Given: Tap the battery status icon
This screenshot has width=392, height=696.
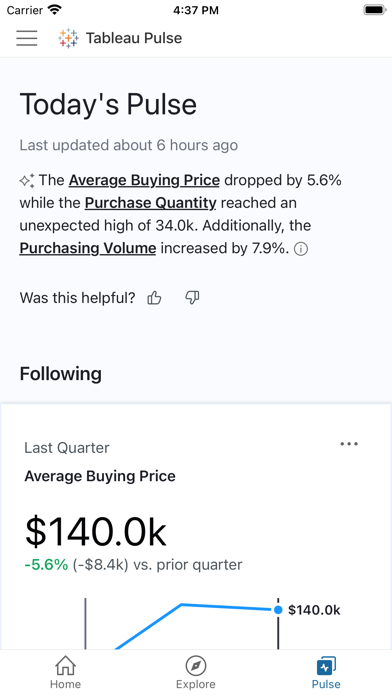Looking at the screenshot, I should point(375,10).
